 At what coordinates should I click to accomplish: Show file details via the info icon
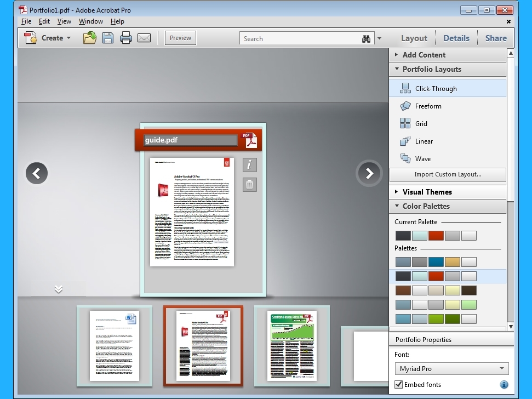tap(249, 164)
